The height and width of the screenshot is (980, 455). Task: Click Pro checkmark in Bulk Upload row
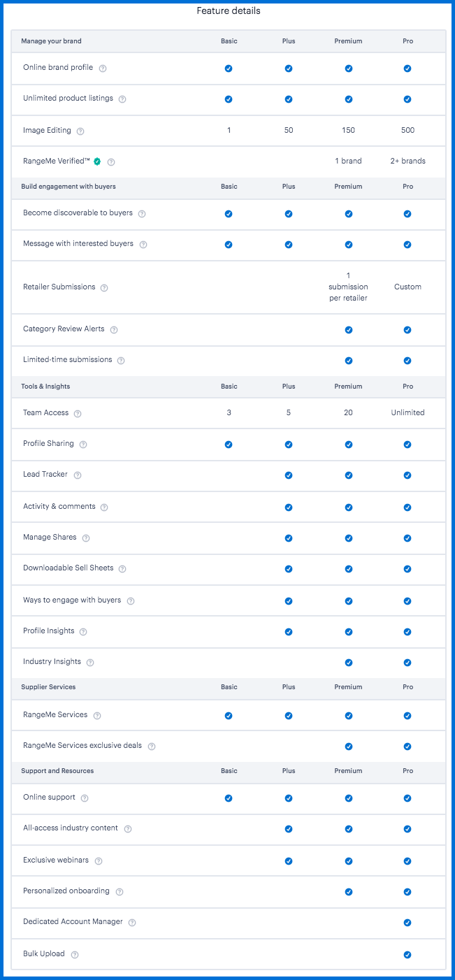tap(407, 955)
